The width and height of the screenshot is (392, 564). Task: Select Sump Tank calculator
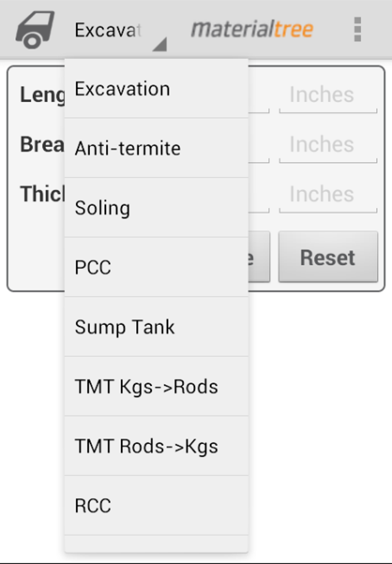point(125,327)
